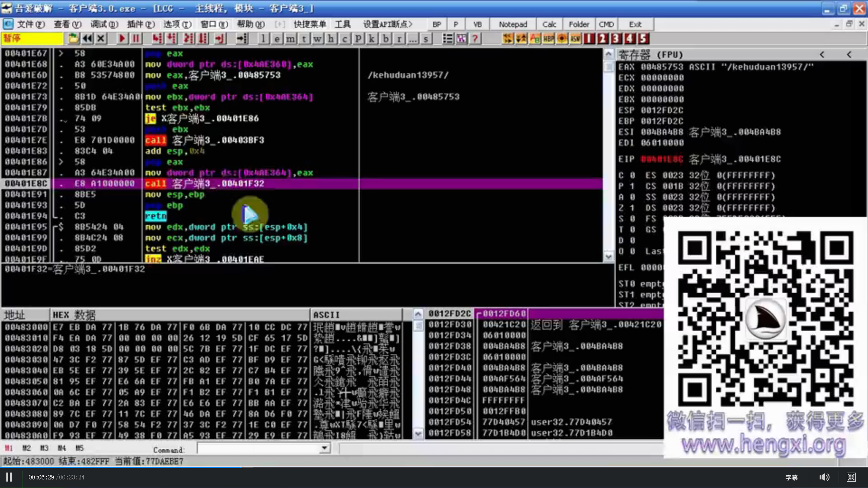This screenshot has height=488, width=868.
Task: Click the Notepad shortcut button
Action: click(x=513, y=24)
